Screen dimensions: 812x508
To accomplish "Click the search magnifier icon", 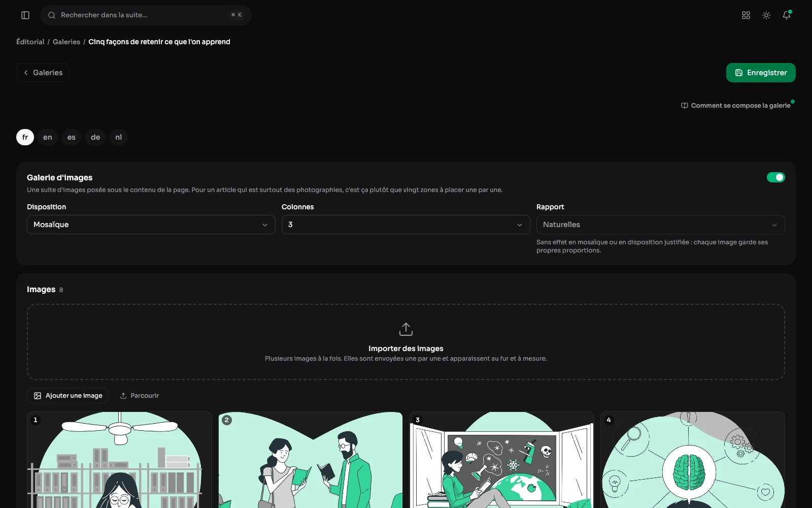I will pyautogui.click(x=52, y=15).
